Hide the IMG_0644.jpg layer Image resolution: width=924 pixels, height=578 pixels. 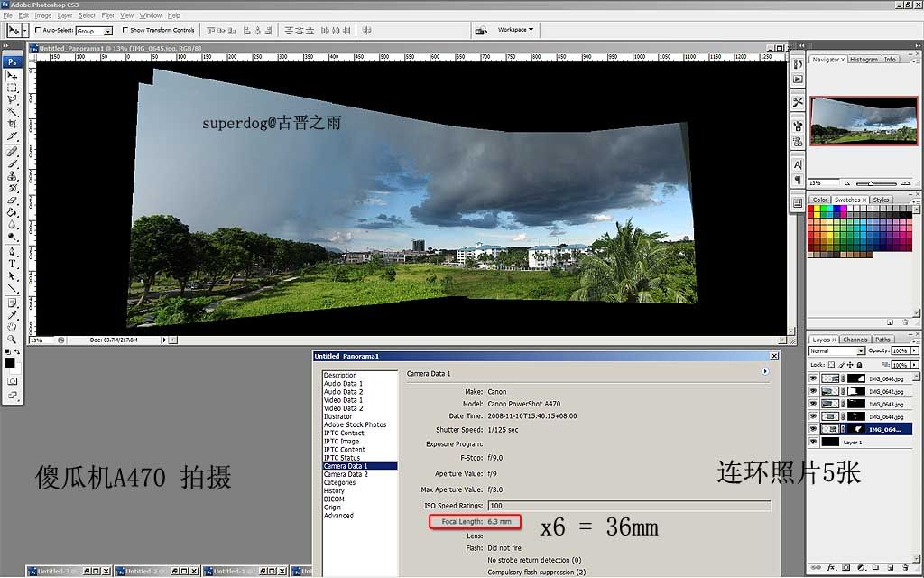[x=813, y=416]
